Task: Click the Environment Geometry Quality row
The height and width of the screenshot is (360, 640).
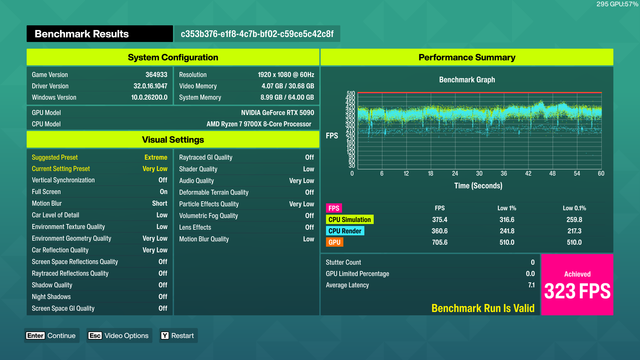Action: [x=100, y=238]
